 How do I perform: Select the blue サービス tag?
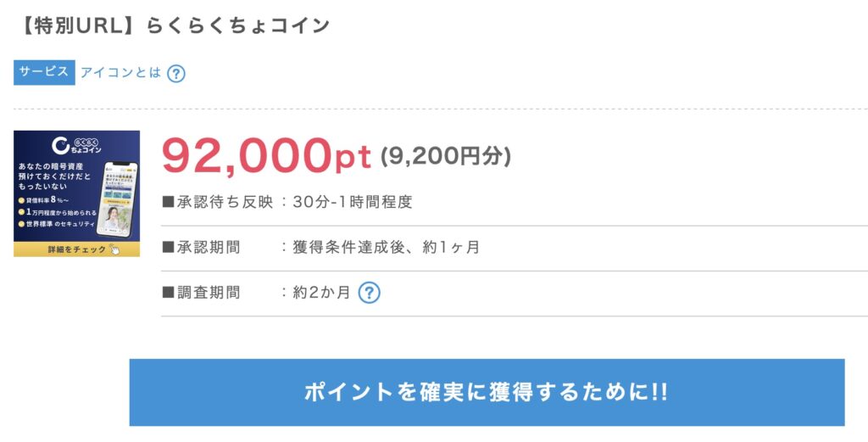44,72
